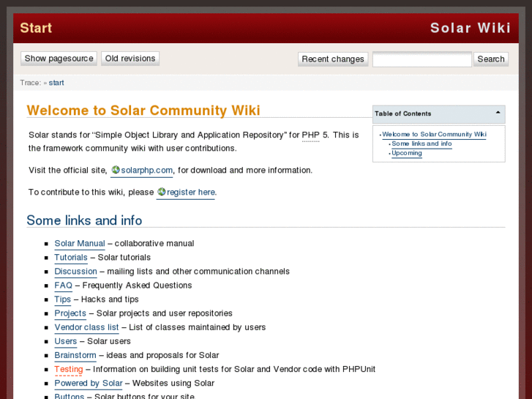This screenshot has height=399, width=532.
Task: Open Old revisions
Action: (130, 59)
